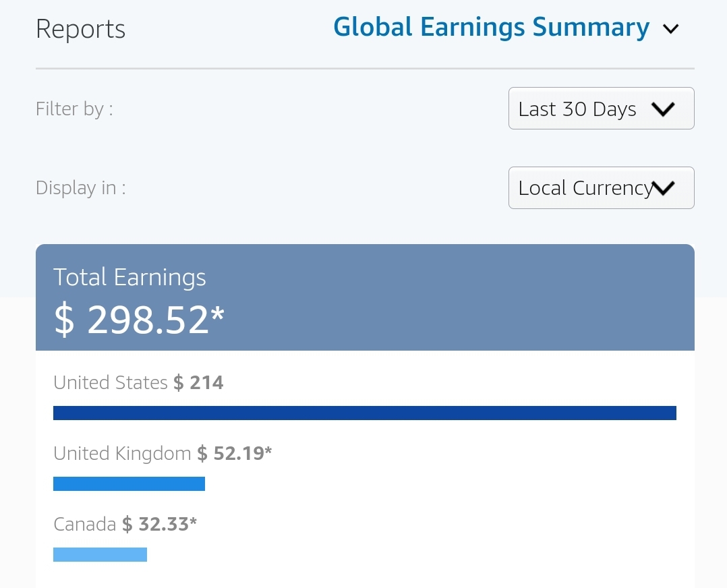
Task: Click the arrow icon in Local Currency box
Action: point(664,188)
